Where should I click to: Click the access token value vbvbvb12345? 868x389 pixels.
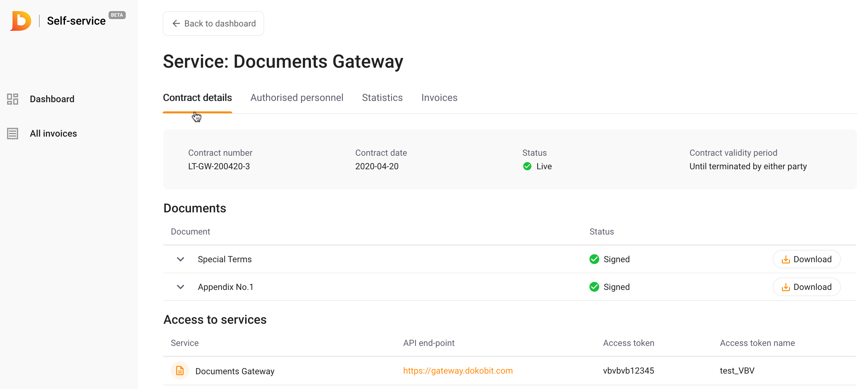628,371
